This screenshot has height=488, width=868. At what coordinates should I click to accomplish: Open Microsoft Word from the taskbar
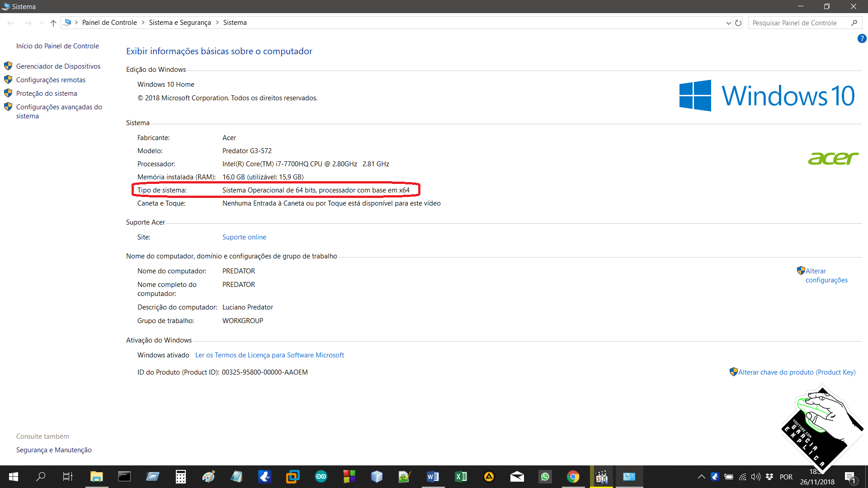coord(433,476)
